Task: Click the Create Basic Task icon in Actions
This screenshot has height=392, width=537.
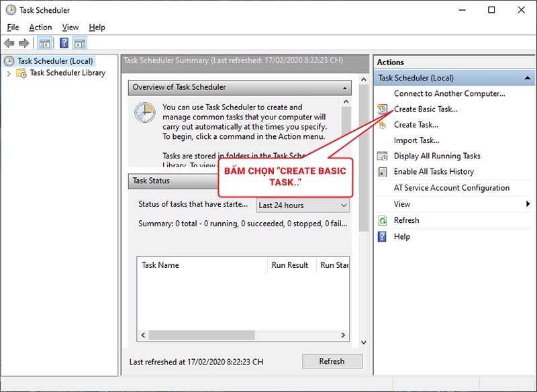Action: click(382, 109)
